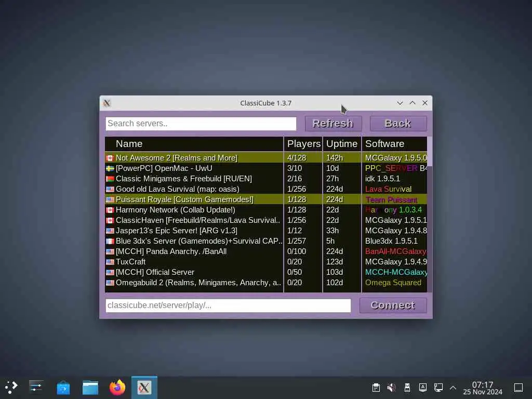Click the Connect button
The width and height of the screenshot is (532, 399).
coord(393,305)
